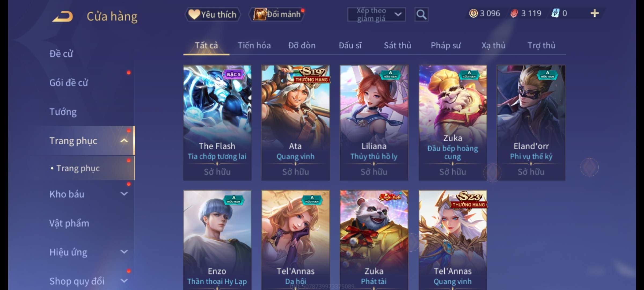Click the heart icon in Yêu thích
This screenshot has height=290, width=644.
[194, 14]
